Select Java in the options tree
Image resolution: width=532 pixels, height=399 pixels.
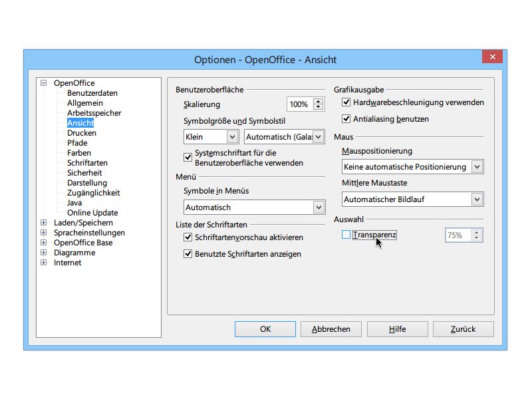pyautogui.click(x=74, y=203)
